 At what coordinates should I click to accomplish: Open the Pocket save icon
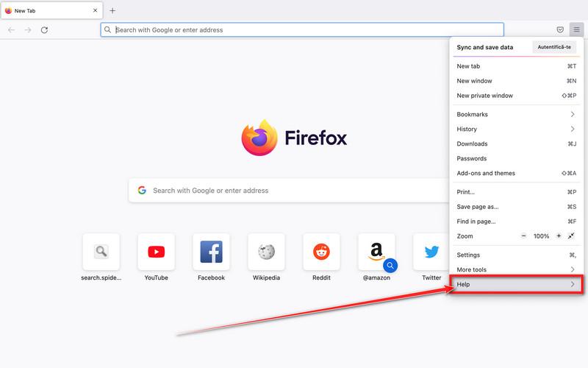[560, 29]
